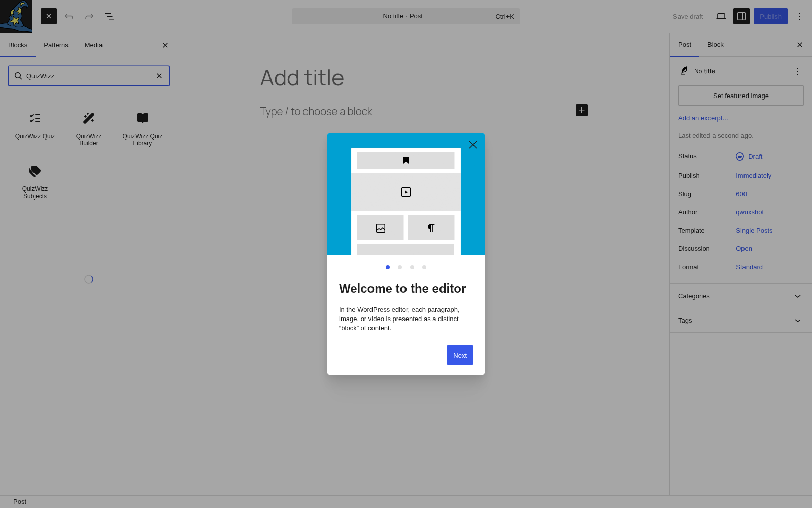
Task: Close the welcome guide dialog
Action: pyautogui.click(x=473, y=145)
